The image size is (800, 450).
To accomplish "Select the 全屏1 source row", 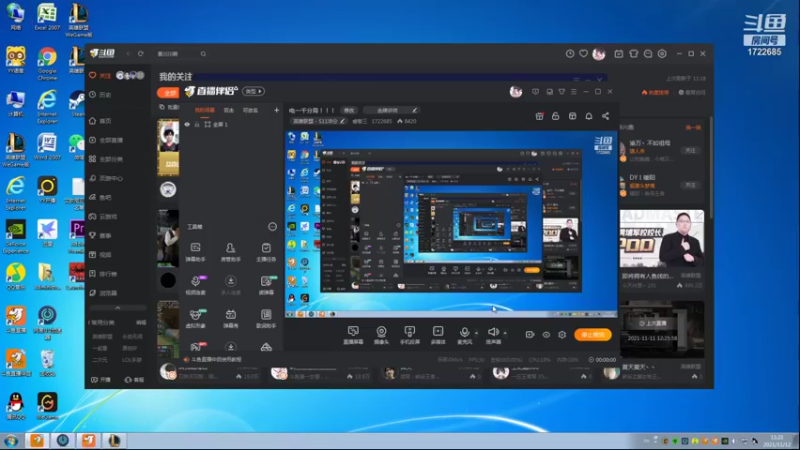I will (x=231, y=124).
